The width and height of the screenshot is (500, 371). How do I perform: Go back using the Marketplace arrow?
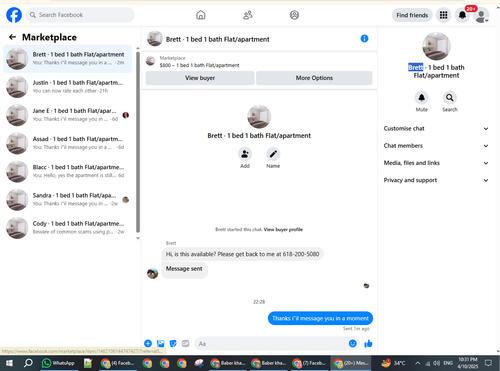click(x=12, y=37)
